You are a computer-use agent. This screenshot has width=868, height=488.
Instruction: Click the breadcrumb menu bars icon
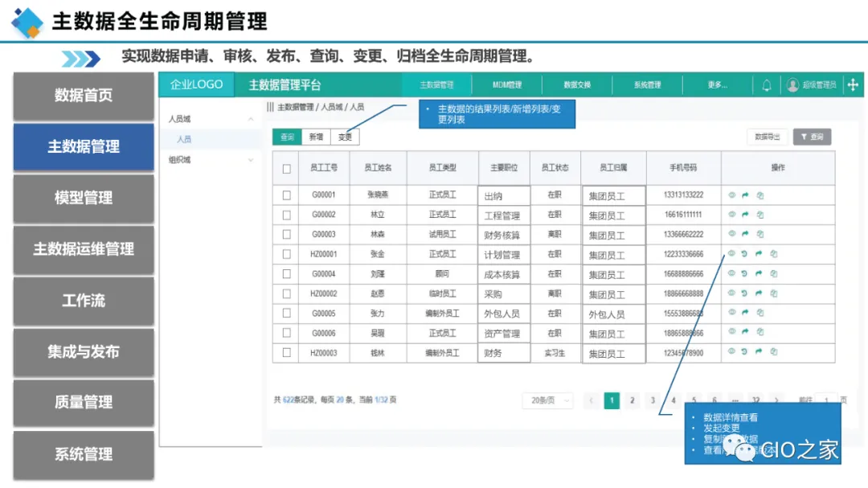click(x=270, y=107)
